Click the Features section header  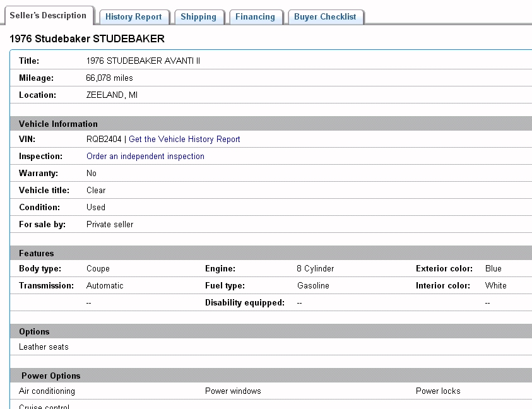point(37,253)
